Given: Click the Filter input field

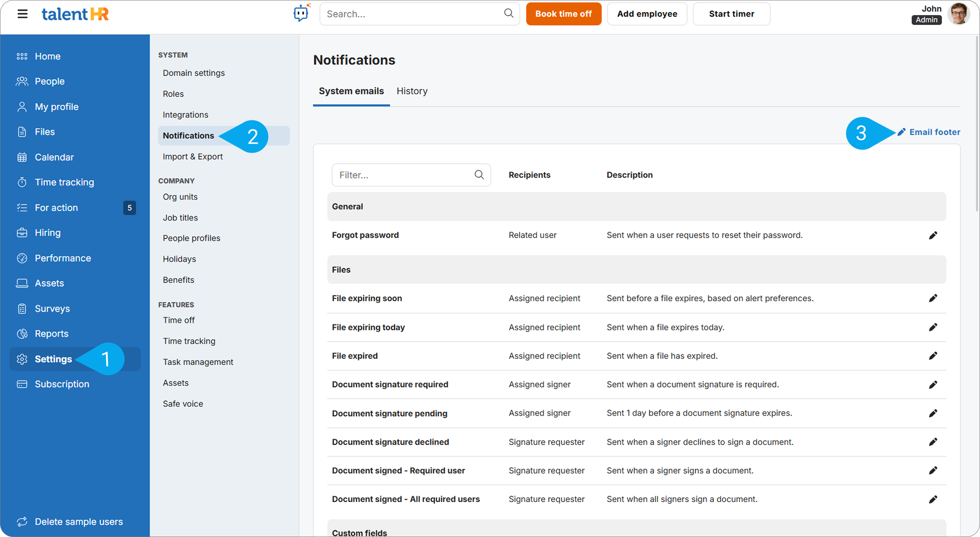Looking at the screenshot, I should point(404,175).
